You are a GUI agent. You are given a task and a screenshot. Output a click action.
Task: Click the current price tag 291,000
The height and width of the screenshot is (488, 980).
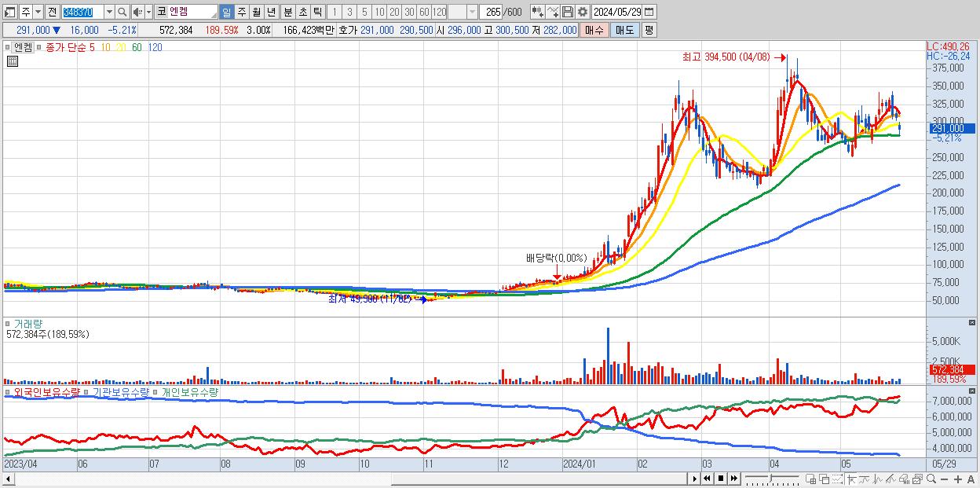(x=952, y=128)
